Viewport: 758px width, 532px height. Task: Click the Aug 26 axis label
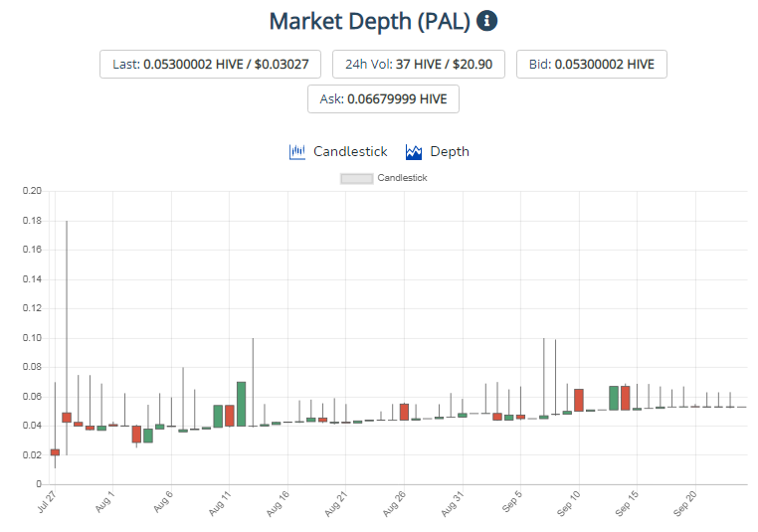tap(395, 503)
